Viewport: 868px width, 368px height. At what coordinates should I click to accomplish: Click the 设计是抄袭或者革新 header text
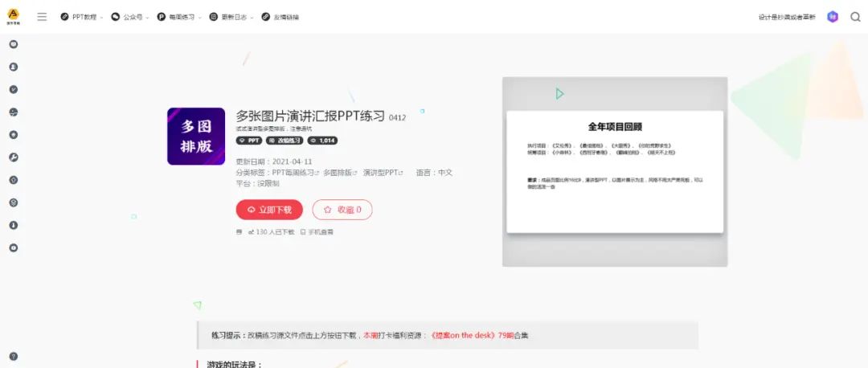tap(787, 17)
